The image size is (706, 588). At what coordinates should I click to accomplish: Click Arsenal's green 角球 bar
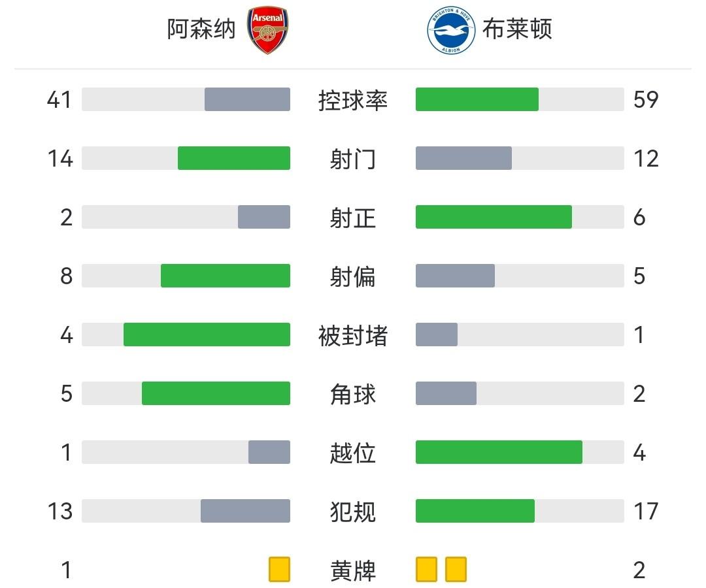click(216, 393)
